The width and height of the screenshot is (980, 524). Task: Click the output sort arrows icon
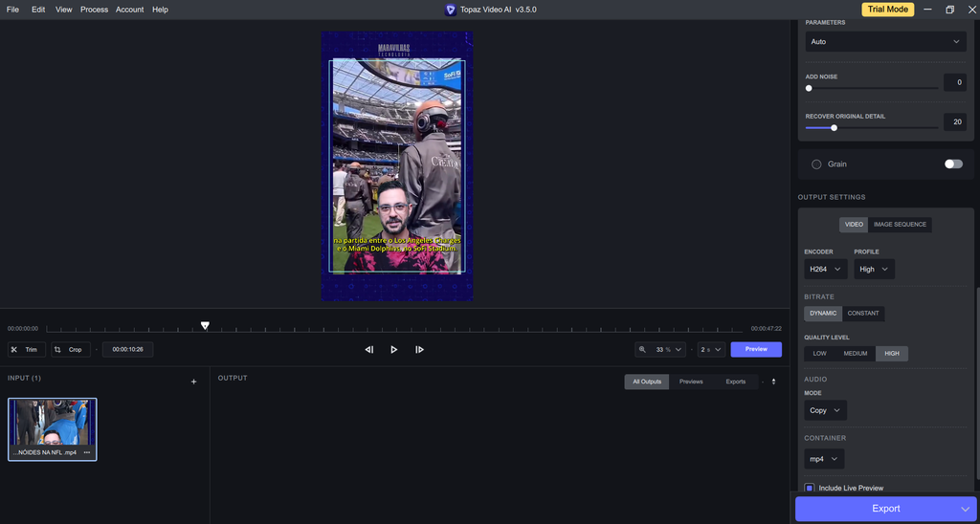pos(773,382)
